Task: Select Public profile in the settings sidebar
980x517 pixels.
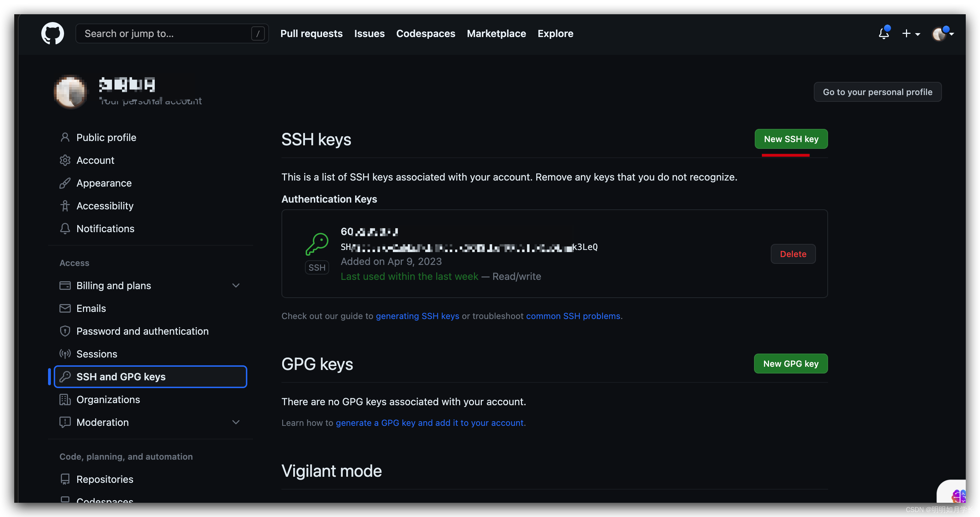Action: [x=150, y=137]
